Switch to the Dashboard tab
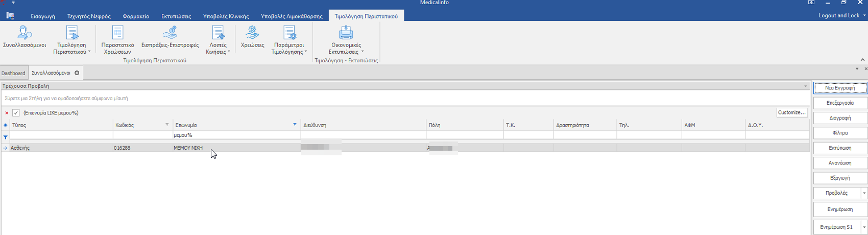Screen dimensions: 868x235 coord(13,73)
